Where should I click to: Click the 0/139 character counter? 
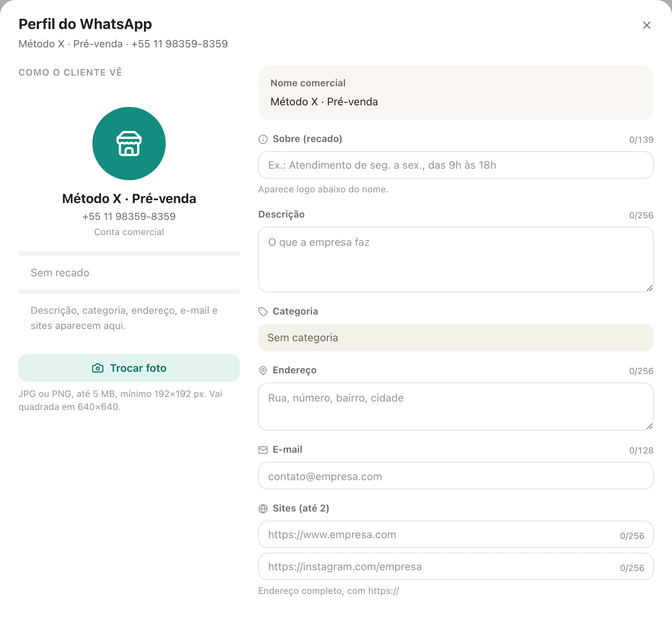(641, 140)
